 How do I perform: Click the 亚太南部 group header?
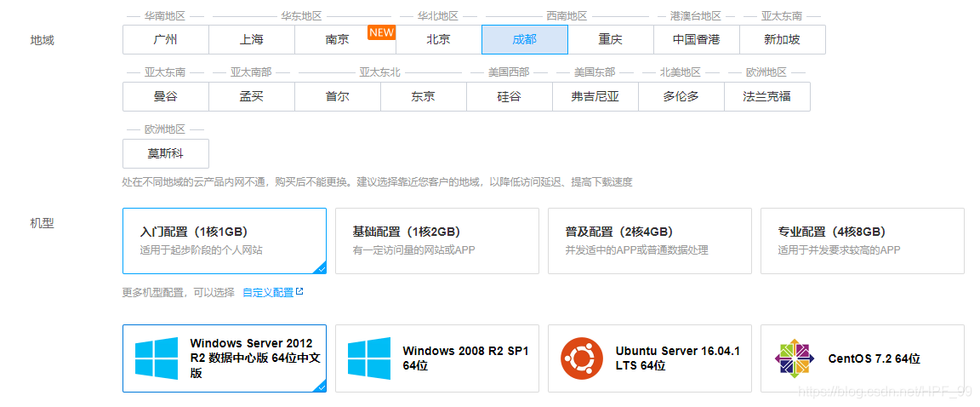(x=251, y=72)
